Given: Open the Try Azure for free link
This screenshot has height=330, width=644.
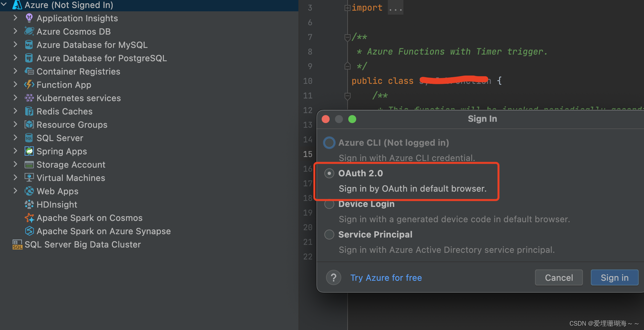Looking at the screenshot, I should click(x=386, y=278).
